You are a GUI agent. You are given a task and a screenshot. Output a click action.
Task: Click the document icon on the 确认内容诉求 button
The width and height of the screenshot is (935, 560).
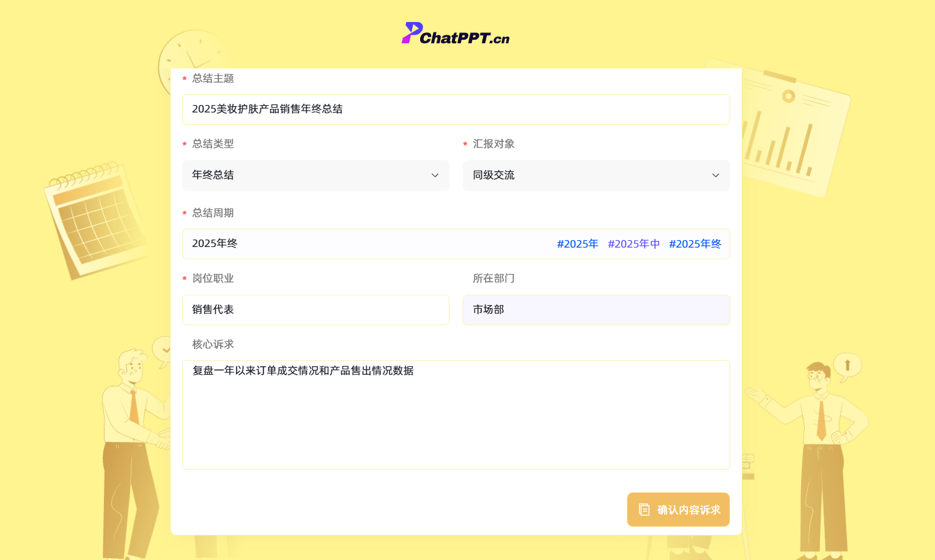tap(644, 509)
